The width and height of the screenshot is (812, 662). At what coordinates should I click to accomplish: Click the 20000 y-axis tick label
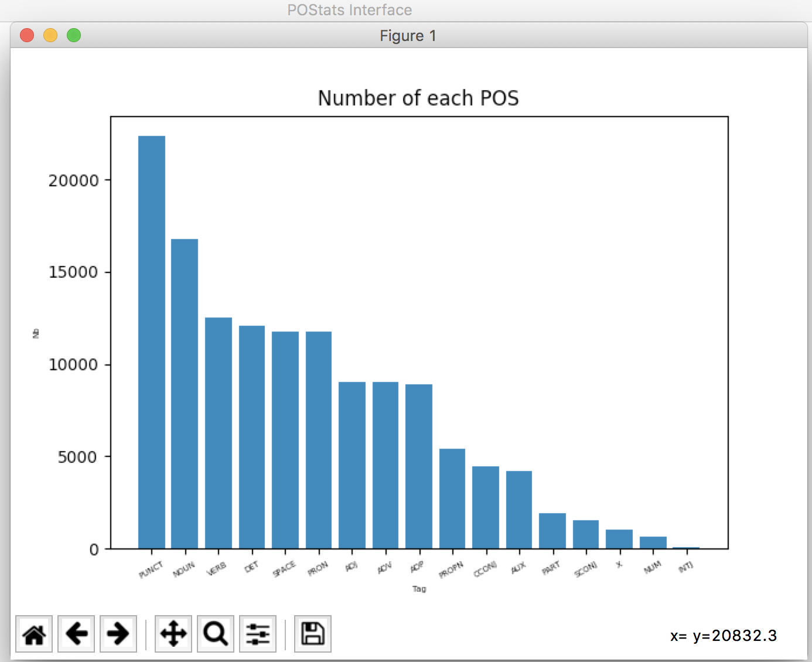[73, 180]
